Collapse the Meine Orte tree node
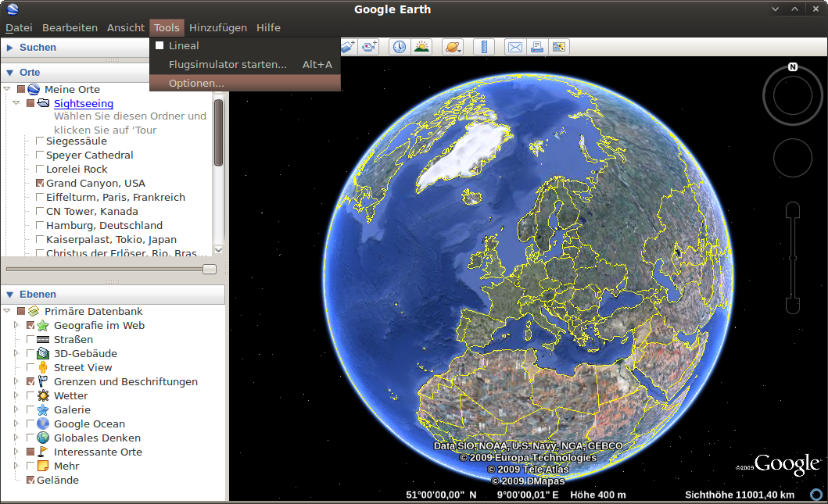 [7, 88]
